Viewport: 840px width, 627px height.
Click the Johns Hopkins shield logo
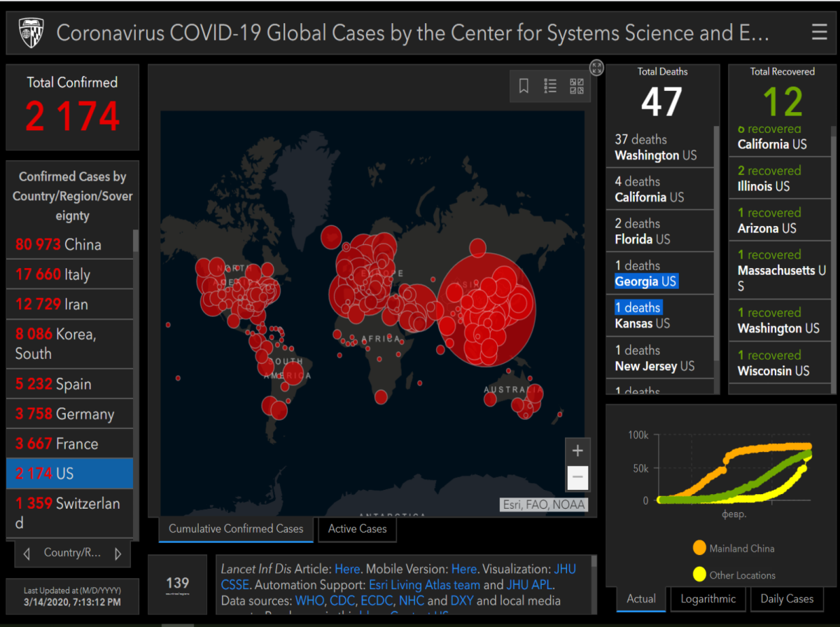point(31,32)
